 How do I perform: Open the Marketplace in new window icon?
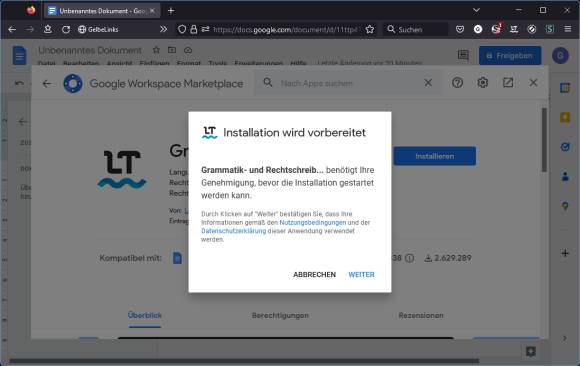point(508,83)
